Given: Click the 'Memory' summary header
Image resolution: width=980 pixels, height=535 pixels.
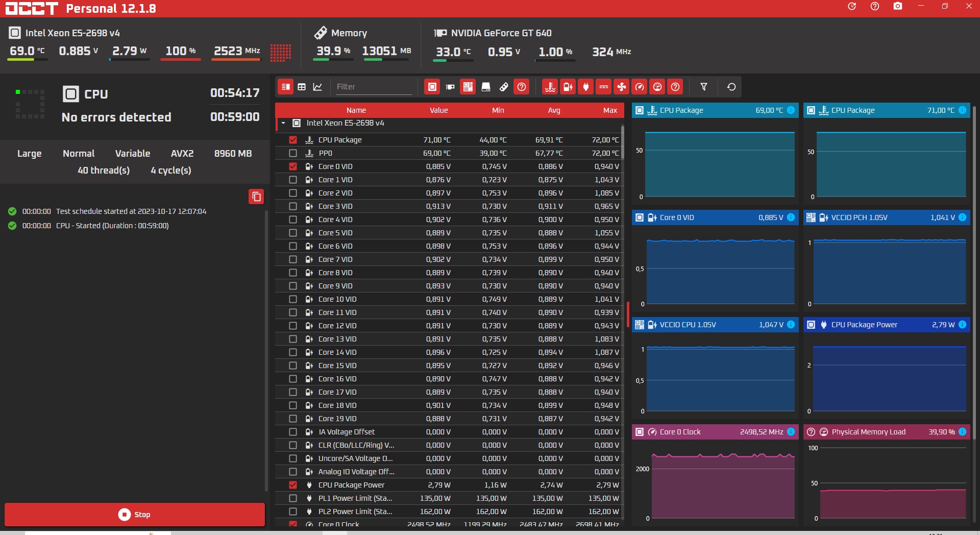Looking at the screenshot, I should tap(349, 33).
